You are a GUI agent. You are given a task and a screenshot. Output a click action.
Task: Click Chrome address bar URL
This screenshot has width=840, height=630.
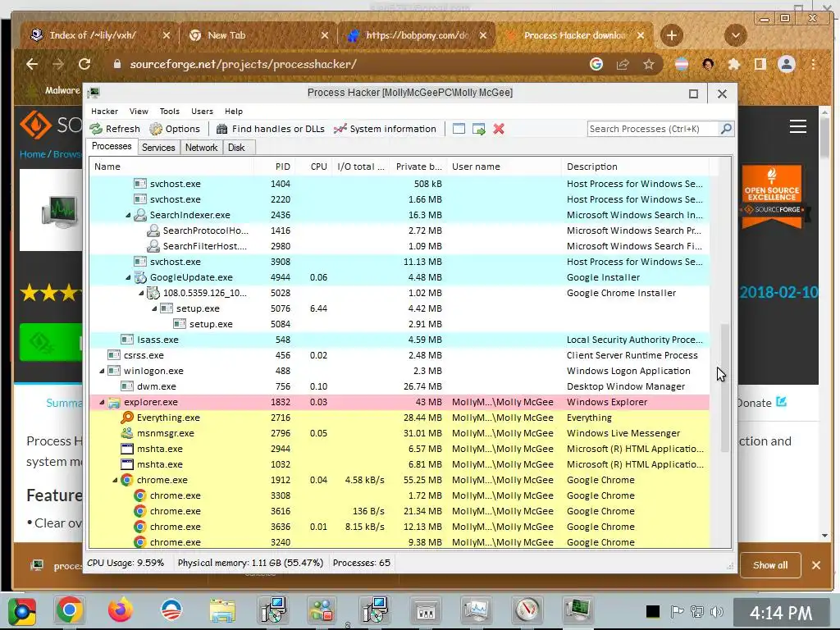tap(243, 64)
